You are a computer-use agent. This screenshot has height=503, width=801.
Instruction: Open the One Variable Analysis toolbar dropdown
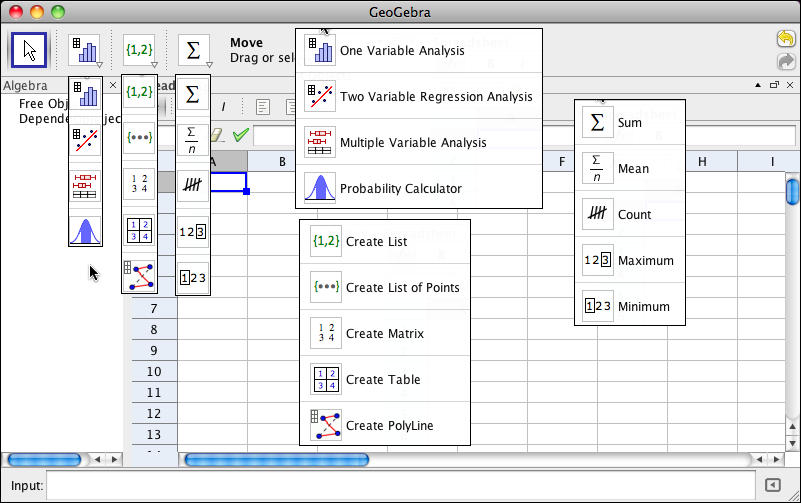coord(85,49)
